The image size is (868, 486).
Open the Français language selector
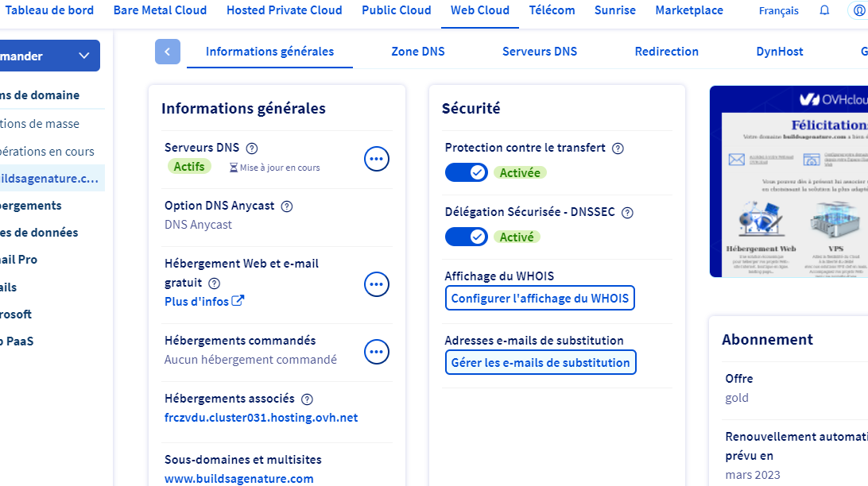click(779, 11)
